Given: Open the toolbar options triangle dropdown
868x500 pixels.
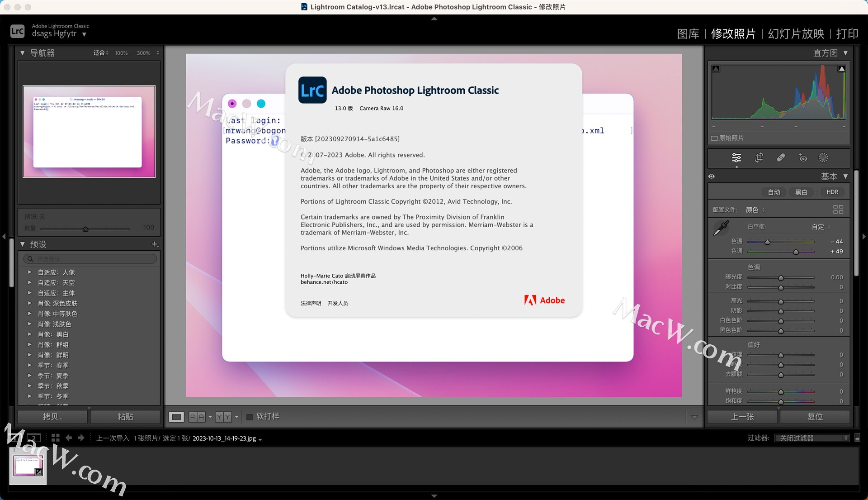Looking at the screenshot, I should coord(694,417).
